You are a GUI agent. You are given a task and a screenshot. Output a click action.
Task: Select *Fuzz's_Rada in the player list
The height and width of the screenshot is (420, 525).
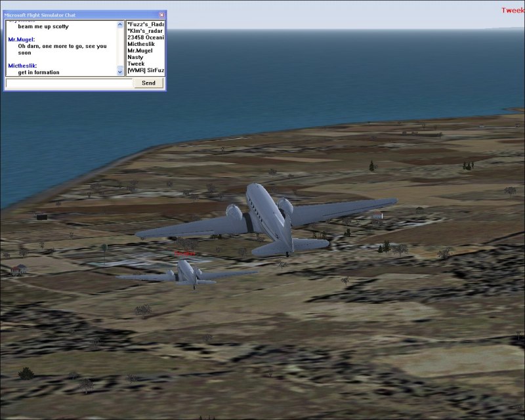tap(146, 24)
